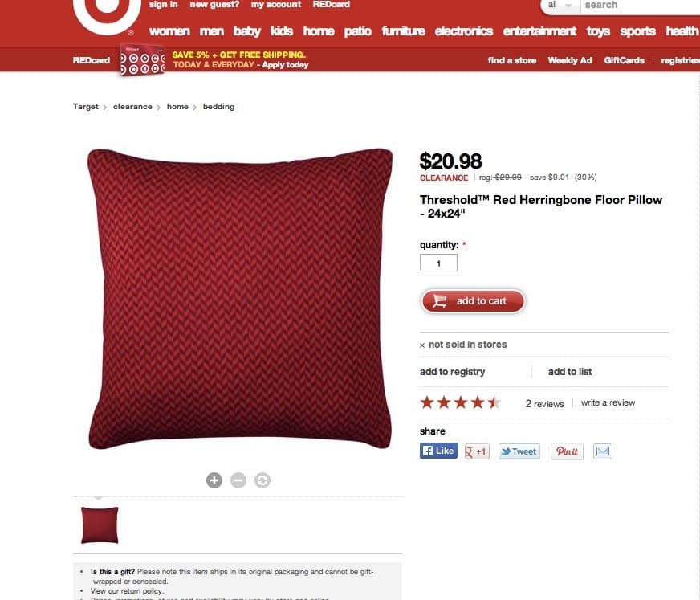The width and height of the screenshot is (700, 600).
Task: Select the red pillow thumbnail
Action: [x=100, y=525]
